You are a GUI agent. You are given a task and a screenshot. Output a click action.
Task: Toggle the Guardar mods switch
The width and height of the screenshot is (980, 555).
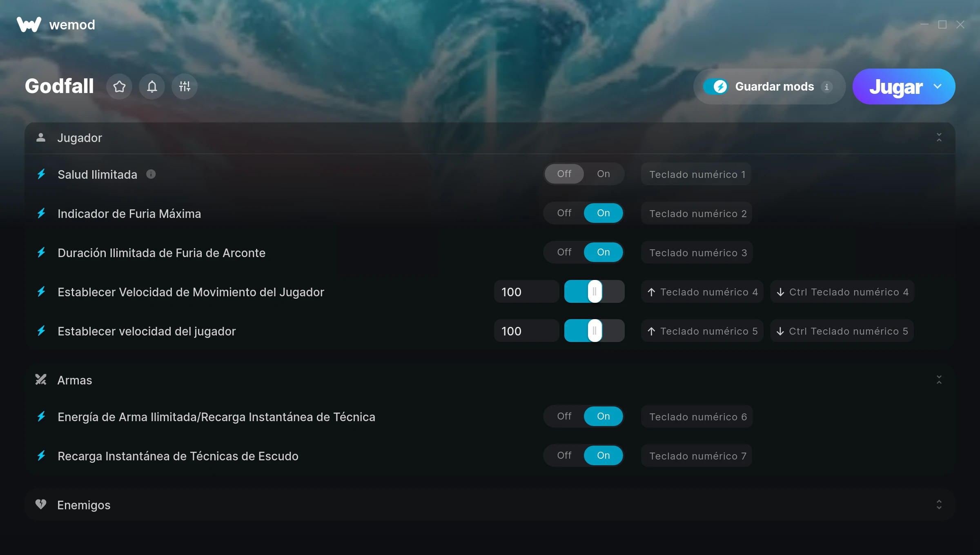pos(715,87)
